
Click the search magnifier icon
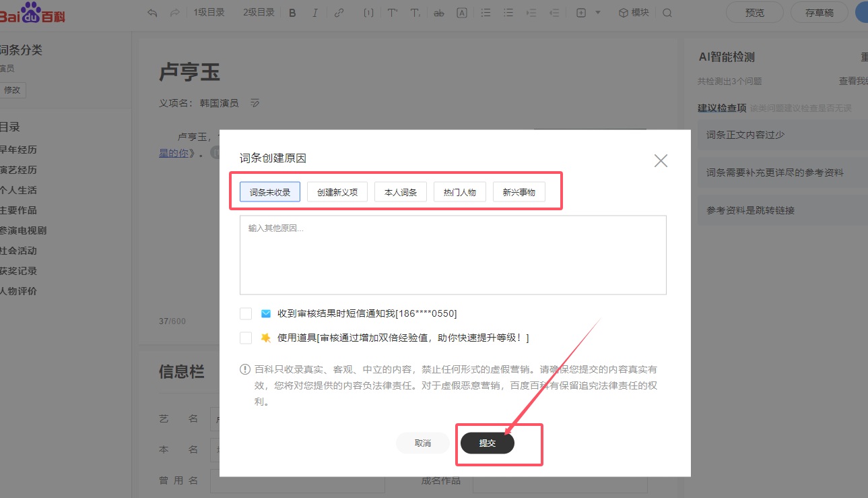tap(667, 13)
